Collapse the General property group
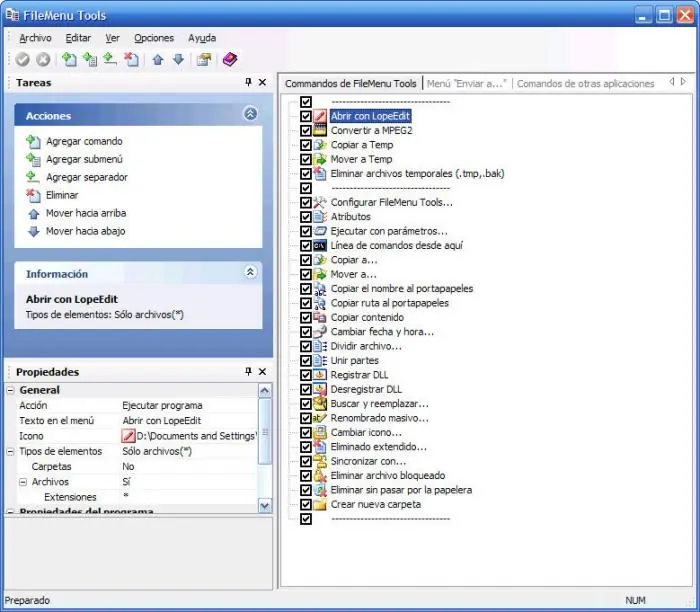This screenshot has width=700, height=612. (x=10, y=391)
